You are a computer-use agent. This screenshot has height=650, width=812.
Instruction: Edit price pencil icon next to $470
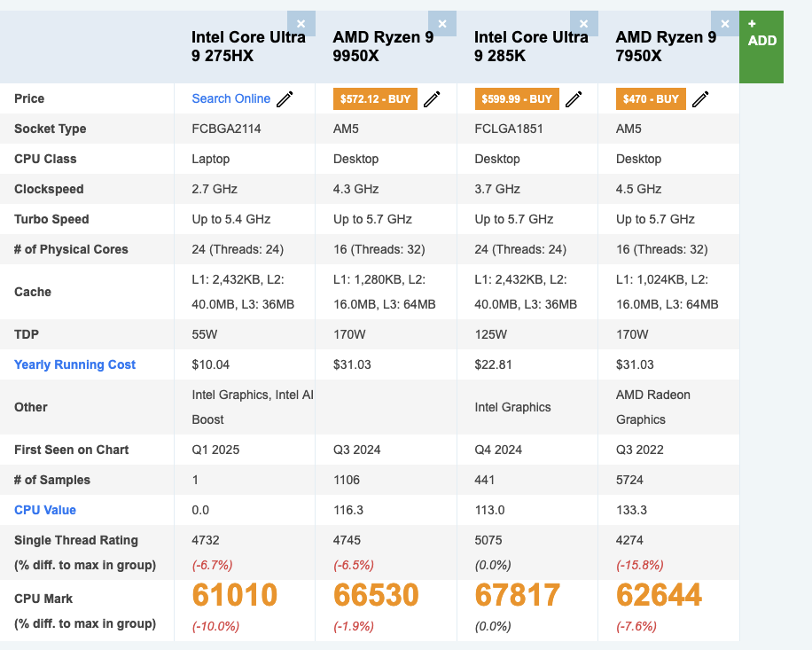[x=700, y=99]
